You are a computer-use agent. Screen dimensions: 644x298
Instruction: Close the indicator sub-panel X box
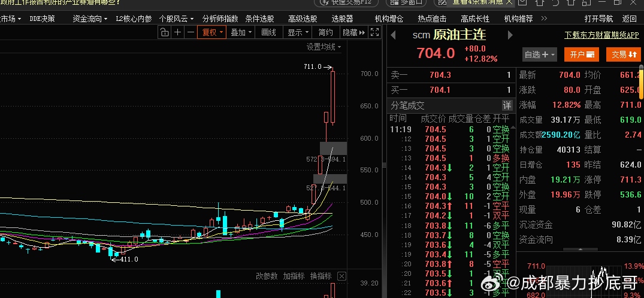click(x=341, y=276)
